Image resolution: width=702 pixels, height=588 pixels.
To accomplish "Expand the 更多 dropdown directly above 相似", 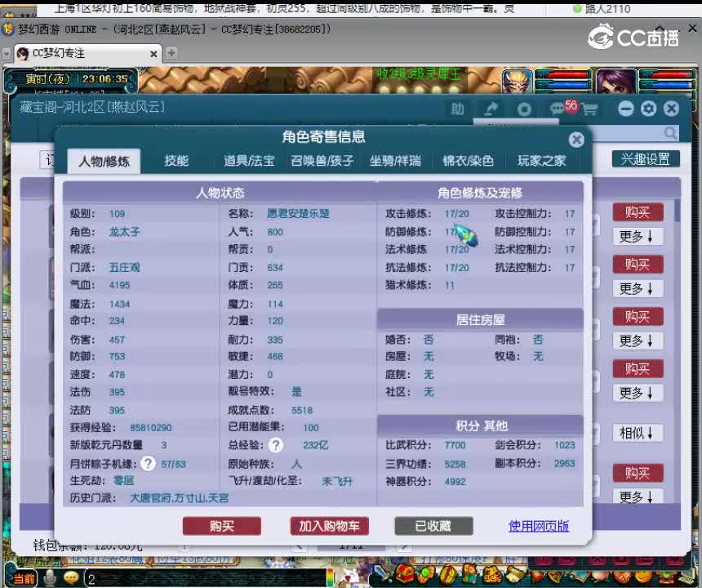I will [x=638, y=393].
